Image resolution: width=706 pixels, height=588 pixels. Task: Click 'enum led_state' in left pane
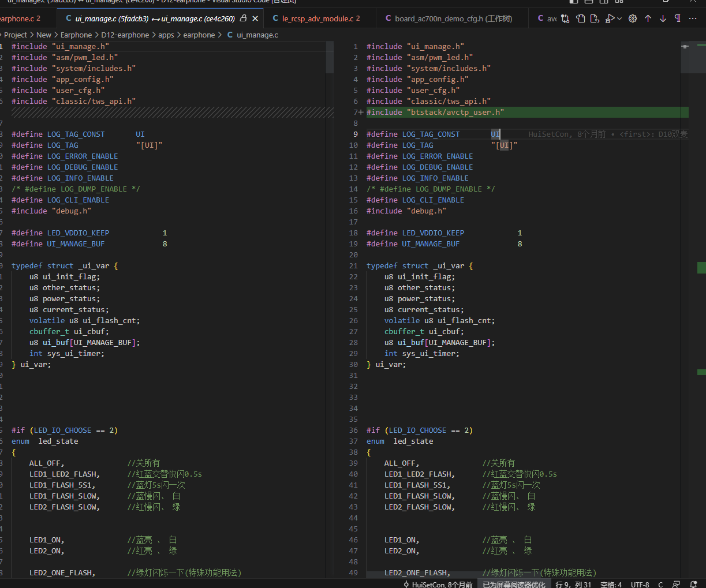44,441
